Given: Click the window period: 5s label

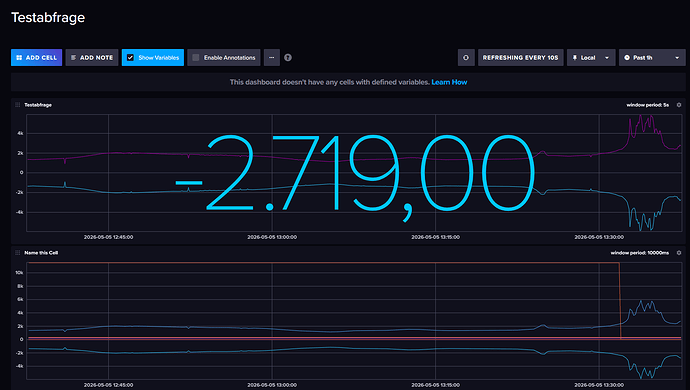Looking at the screenshot, I should [648, 105].
